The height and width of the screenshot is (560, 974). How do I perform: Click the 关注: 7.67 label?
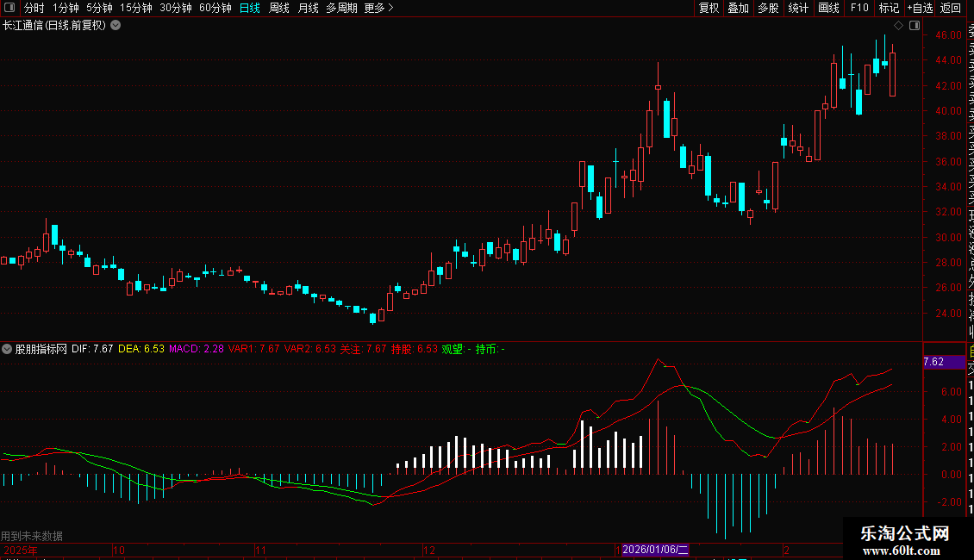pos(364,349)
